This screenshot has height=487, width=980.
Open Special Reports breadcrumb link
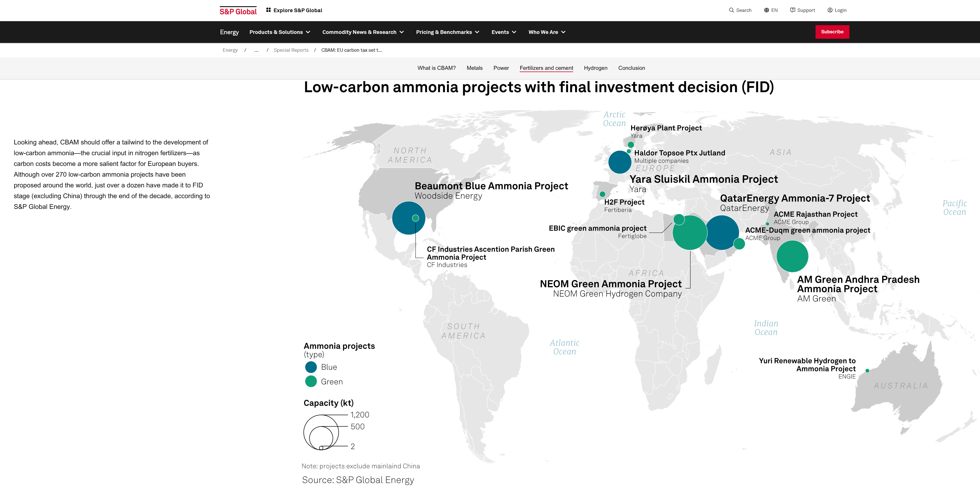[x=291, y=50]
